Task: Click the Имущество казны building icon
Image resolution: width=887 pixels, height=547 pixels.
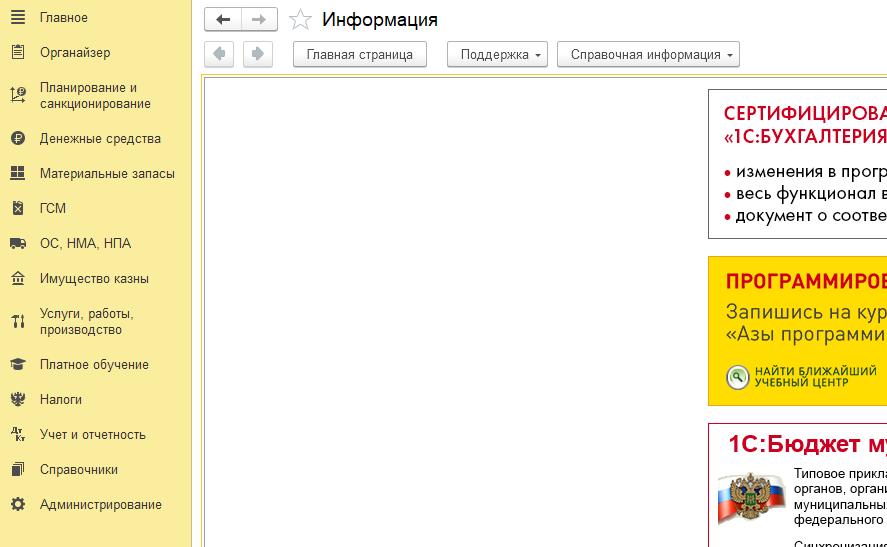Action: 18,278
